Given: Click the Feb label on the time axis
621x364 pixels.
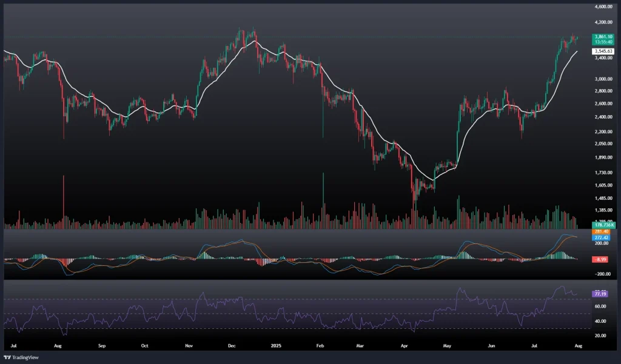Looking at the screenshot, I should pyautogui.click(x=321, y=345).
